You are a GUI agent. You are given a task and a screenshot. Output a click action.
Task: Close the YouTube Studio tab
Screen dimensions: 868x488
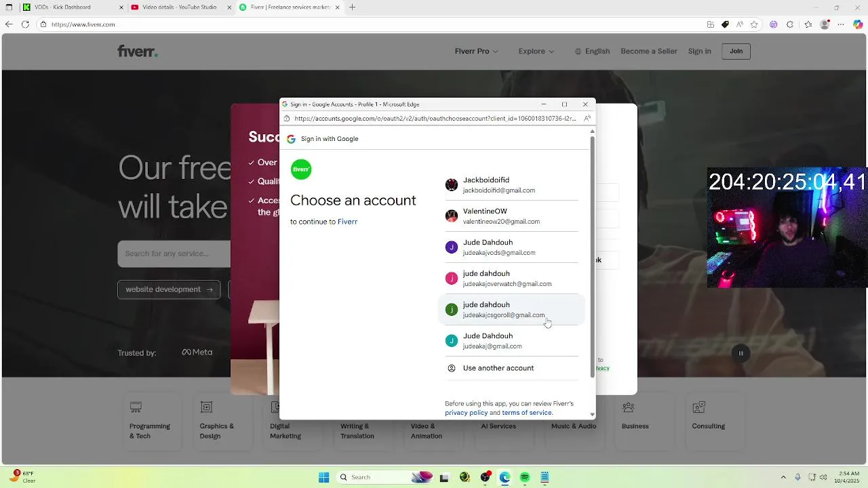pos(230,7)
